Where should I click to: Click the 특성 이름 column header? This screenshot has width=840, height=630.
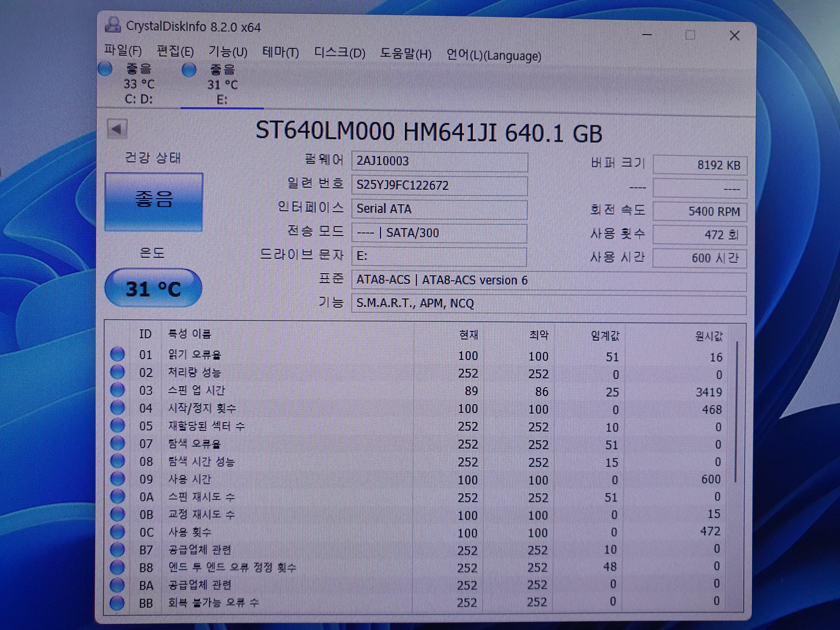(x=190, y=334)
